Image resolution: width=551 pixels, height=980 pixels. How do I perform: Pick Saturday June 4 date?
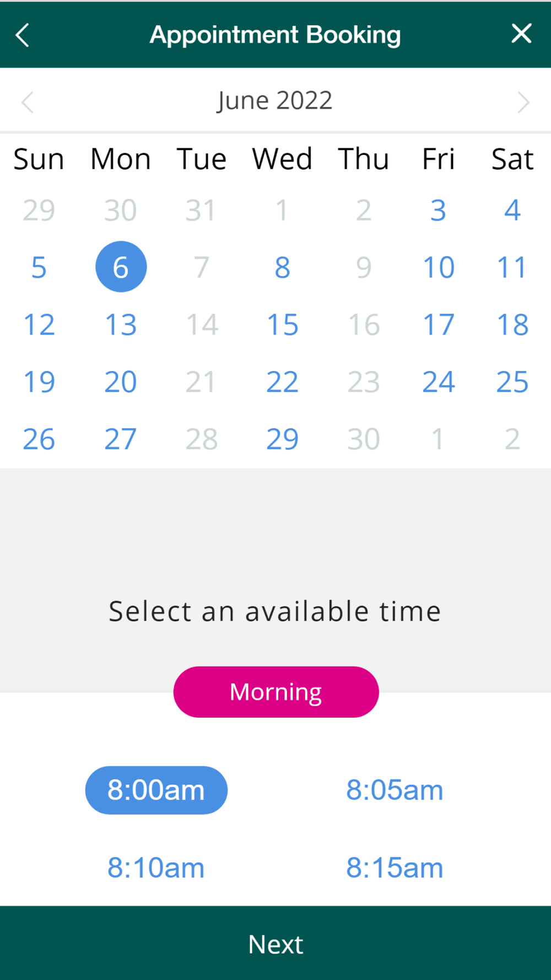[512, 210]
